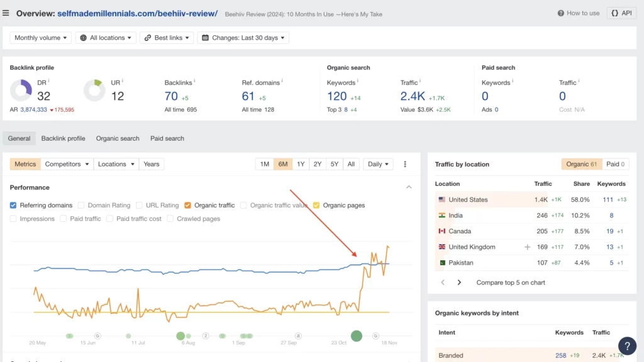Click the round help chat button
This screenshot has height=362, width=644.
(627, 346)
